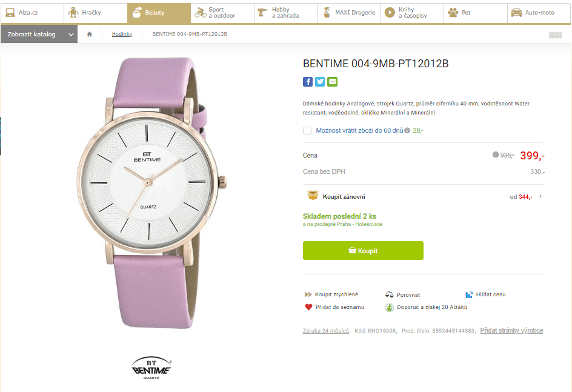The width and height of the screenshot is (572, 392).
Task: Expand the Koupit zánovní arrow
Action: pyautogui.click(x=540, y=196)
